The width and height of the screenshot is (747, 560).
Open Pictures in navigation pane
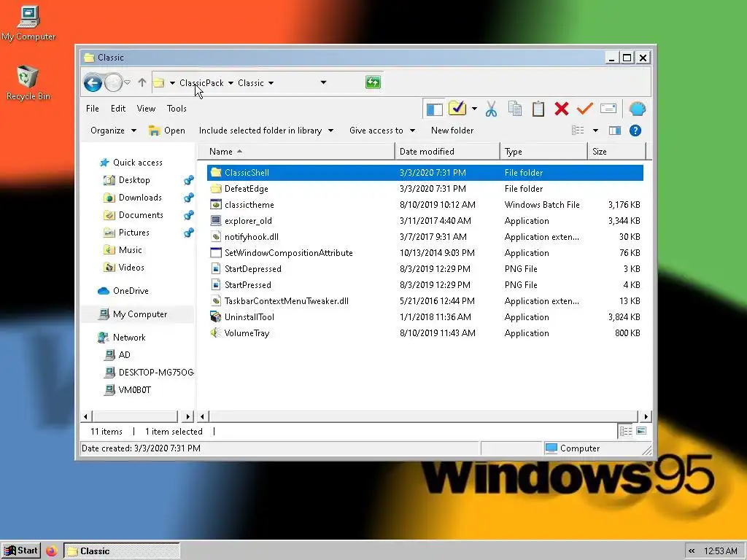[x=127, y=233]
